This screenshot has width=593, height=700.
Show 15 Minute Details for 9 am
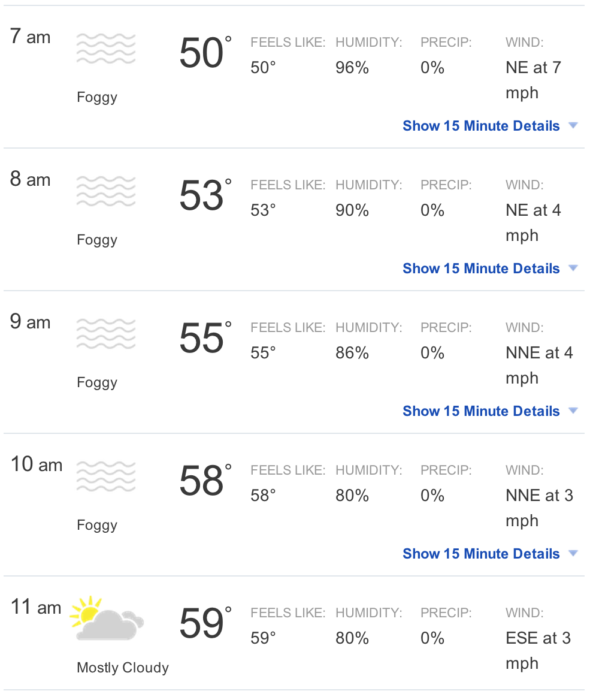click(x=481, y=411)
